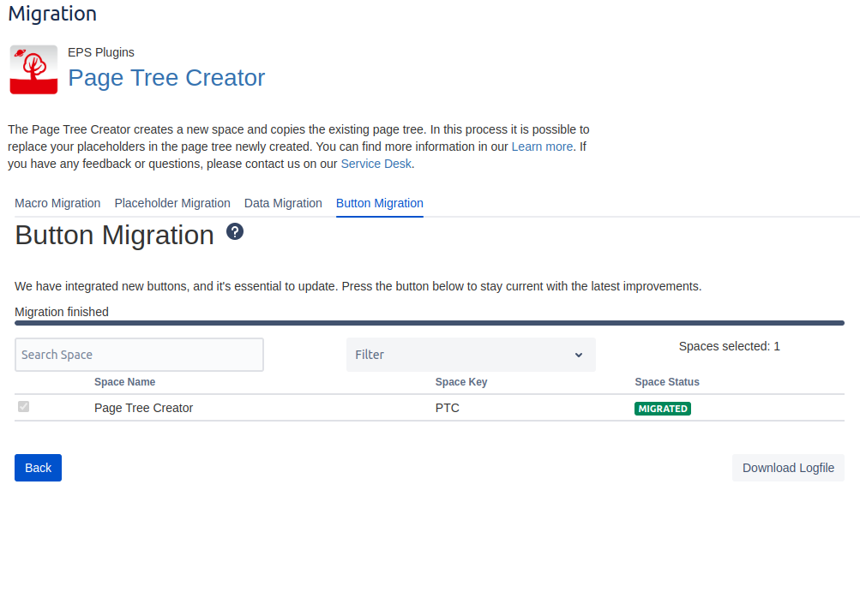Open the Button Migration help icon

click(x=235, y=232)
